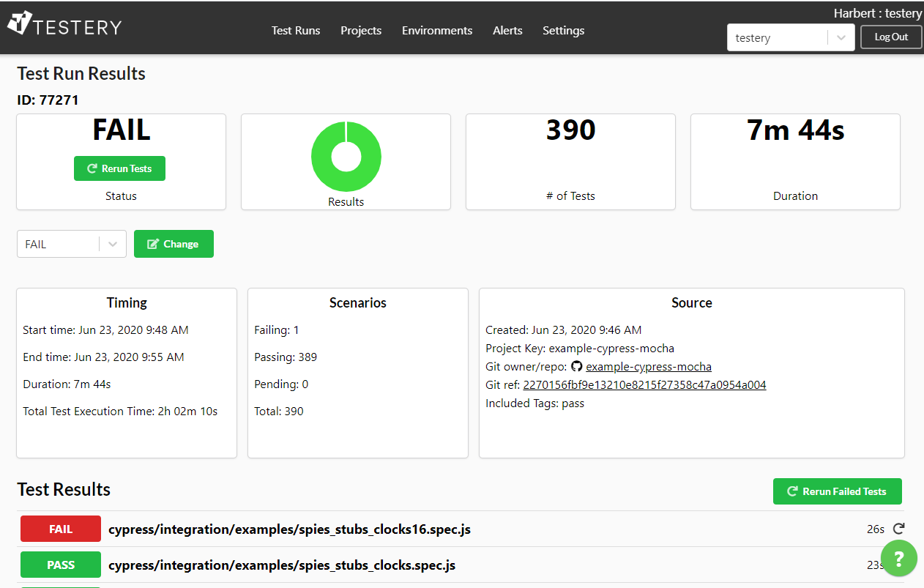Open the Test Runs menu
The image size is (924, 588).
pos(296,31)
